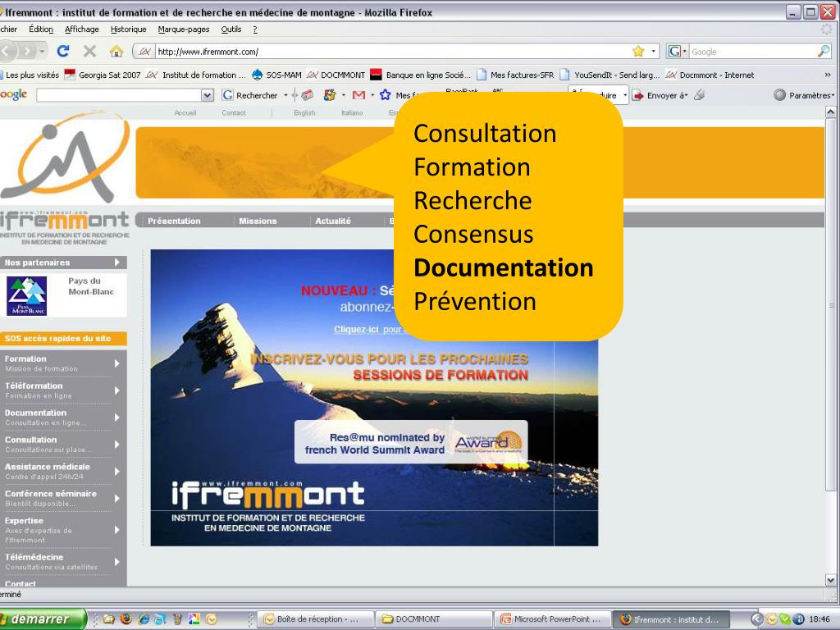The width and height of the screenshot is (840, 630).
Task: Click the Envoyer à icon in Google toolbar
Action: pos(638,95)
